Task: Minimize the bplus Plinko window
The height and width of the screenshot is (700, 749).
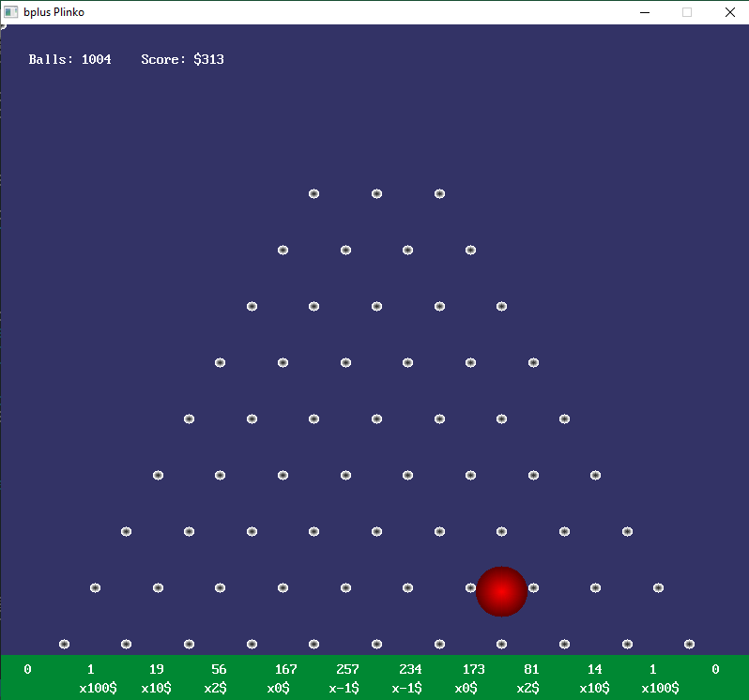Action: point(645,12)
